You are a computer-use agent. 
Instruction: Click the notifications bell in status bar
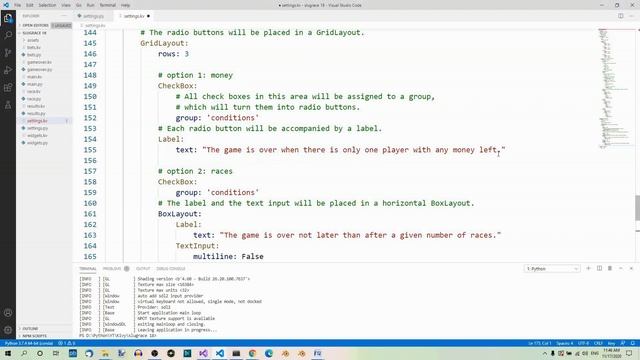[x=633, y=343]
